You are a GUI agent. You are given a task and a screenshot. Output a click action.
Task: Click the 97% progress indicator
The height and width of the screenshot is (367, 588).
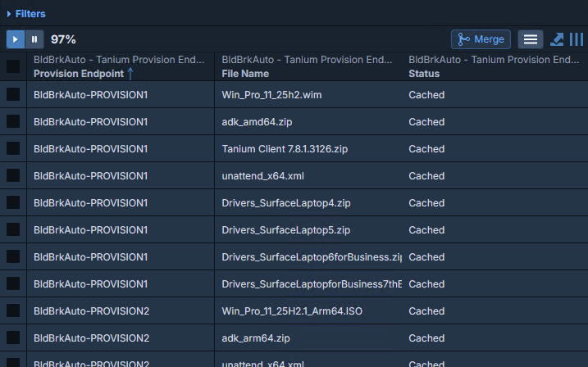click(63, 39)
